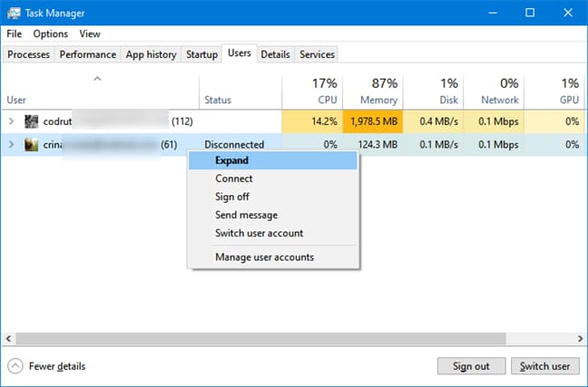Expand the codrut user row chevron

tap(12, 121)
